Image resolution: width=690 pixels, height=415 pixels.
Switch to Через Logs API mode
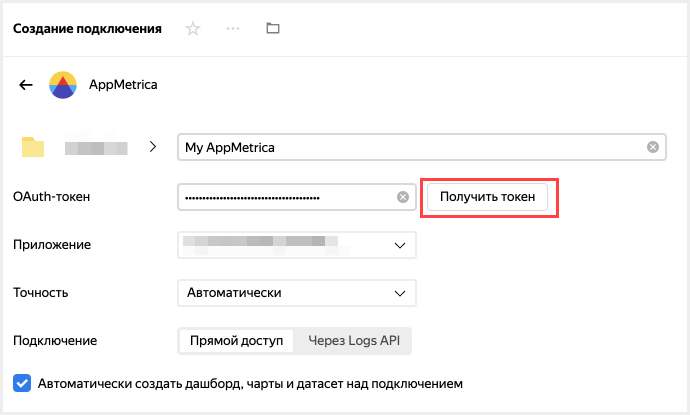tap(353, 341)
